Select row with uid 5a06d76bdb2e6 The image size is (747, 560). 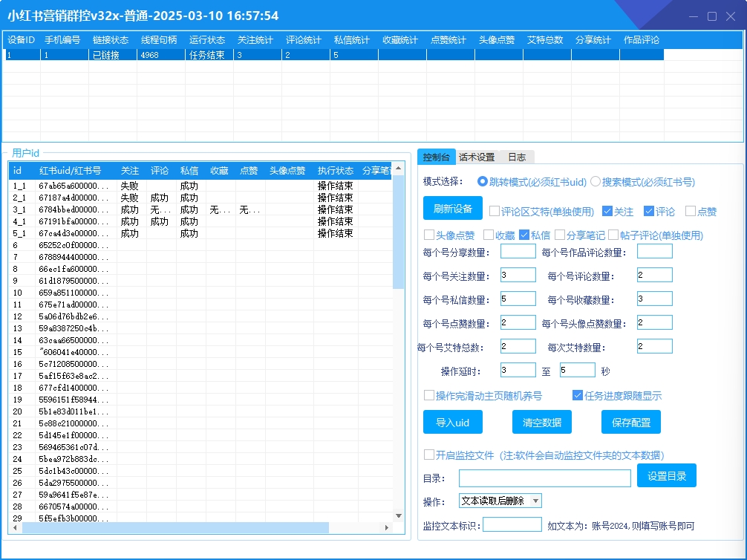pyautogui.click(x=200, y=316)
